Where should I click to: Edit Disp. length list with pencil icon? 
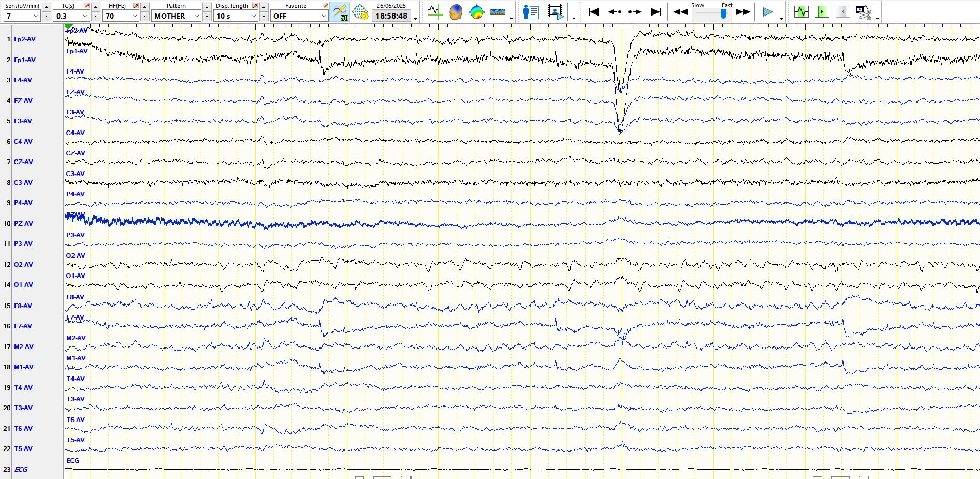(255, 6)
